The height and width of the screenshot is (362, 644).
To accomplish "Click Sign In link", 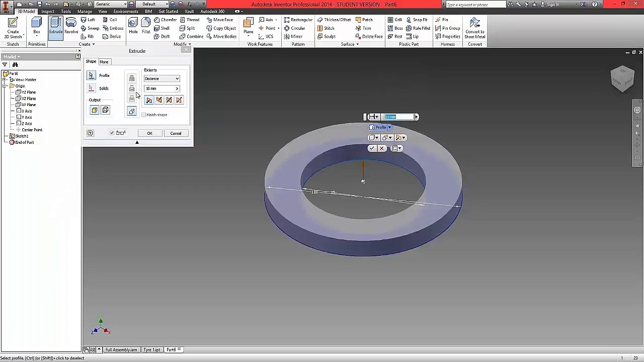I will pos(552,5).
